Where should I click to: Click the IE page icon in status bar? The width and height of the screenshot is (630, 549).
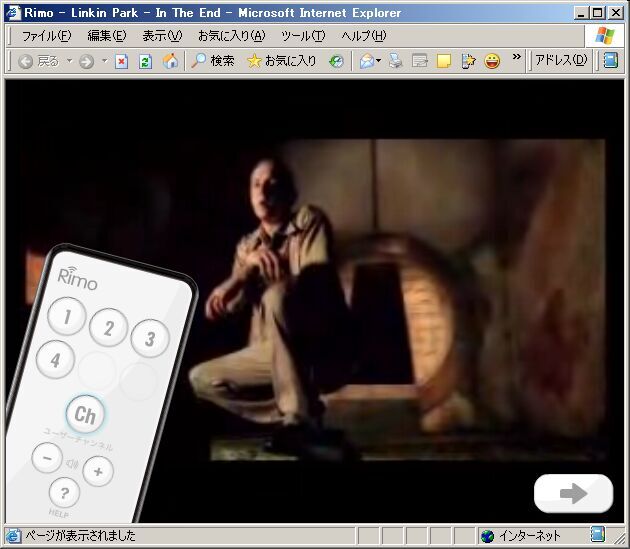(12, 536)
